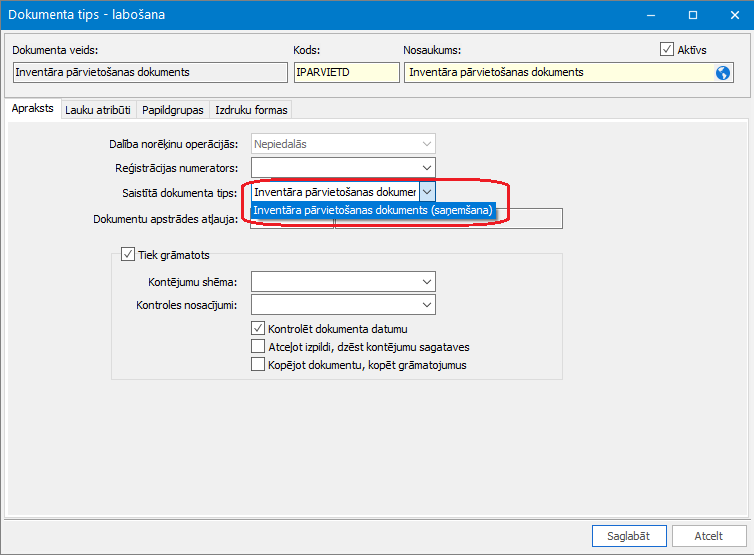
Task: Switch to the Lauku atribūti tab
Action: pos(98,110)
